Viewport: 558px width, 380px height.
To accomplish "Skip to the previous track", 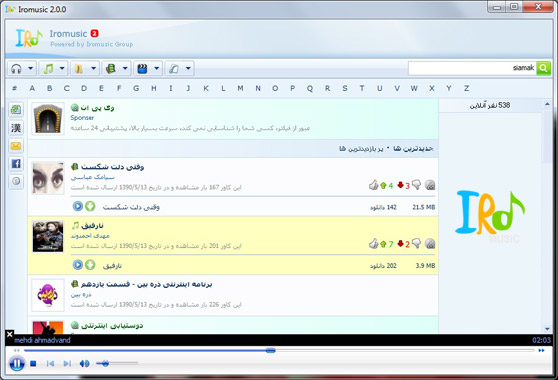I will [50, 364].
